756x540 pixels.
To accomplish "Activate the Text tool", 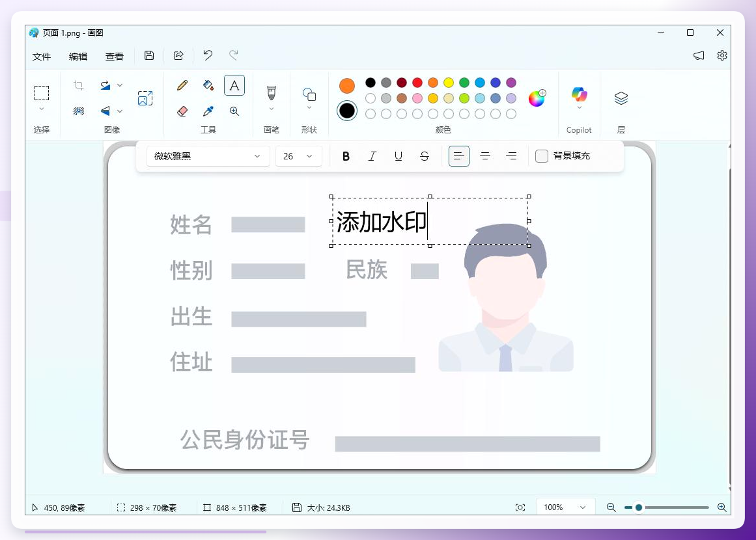I will click(234, 85).
